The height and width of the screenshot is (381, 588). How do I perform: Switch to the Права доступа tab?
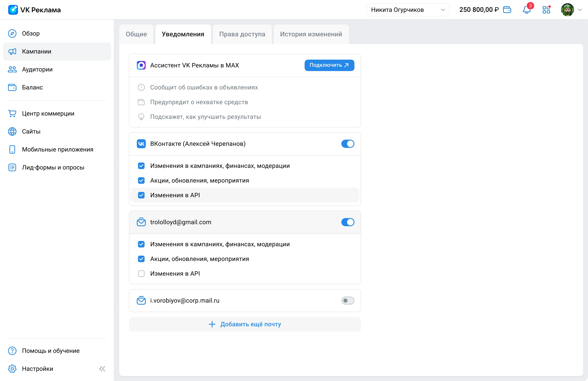pos(242,34)
